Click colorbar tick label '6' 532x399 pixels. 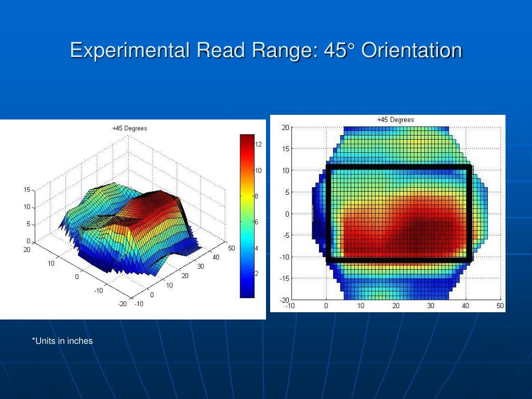[257, 222]
